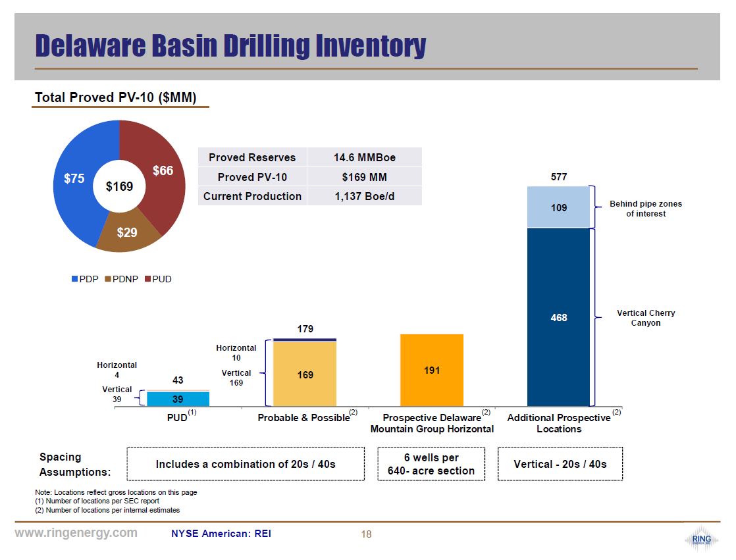The height and width of the screenshot is (560, 736).
Task: Click the light blue bar segment 109
Action: click(558, 207)
